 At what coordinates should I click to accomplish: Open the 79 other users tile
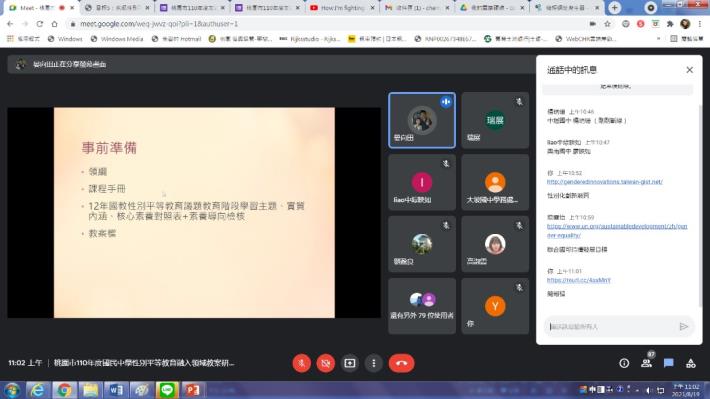(x=422, y=306)
